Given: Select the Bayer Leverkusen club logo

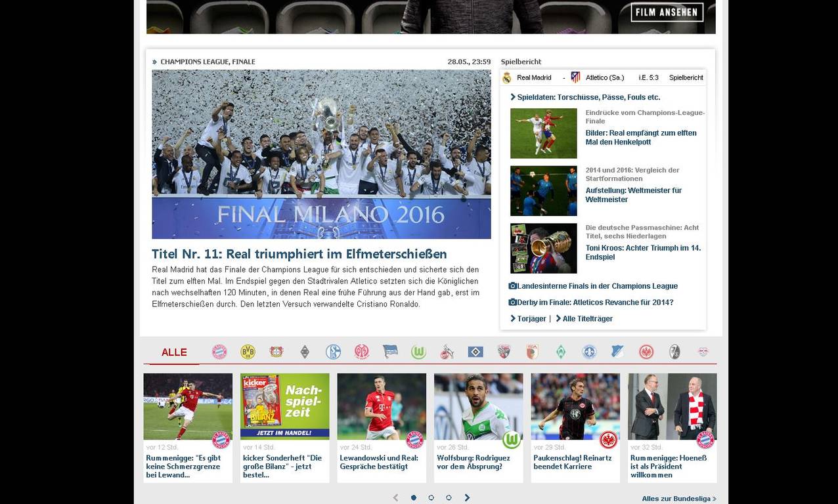Looking at the screenshot, I should 276,352.
